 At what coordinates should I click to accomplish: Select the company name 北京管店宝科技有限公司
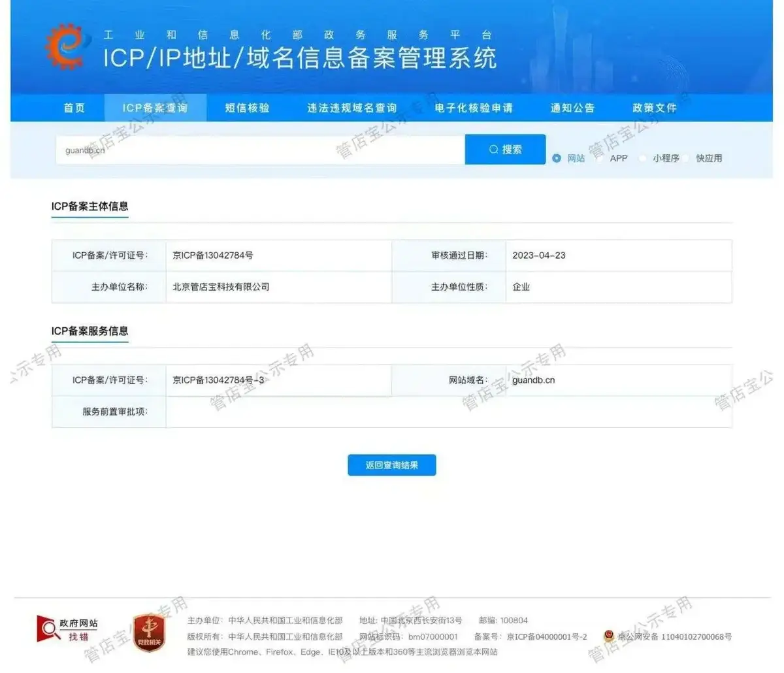(x=221, y=287)
